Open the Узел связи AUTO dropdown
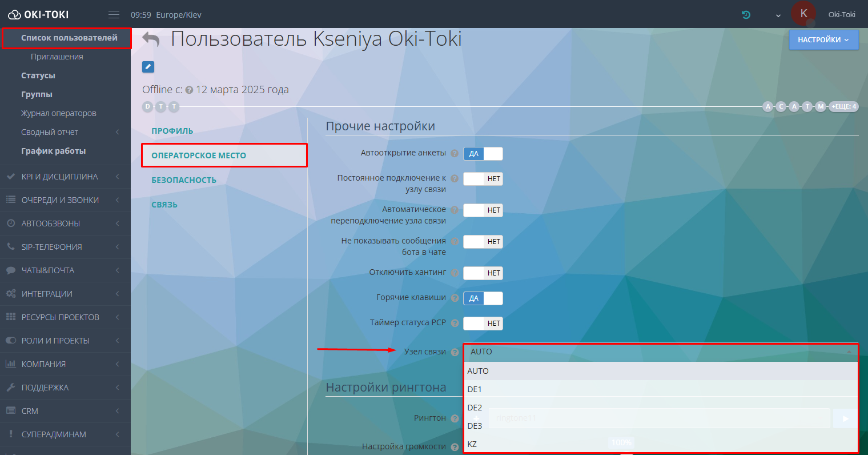 (x=661, y=352)
